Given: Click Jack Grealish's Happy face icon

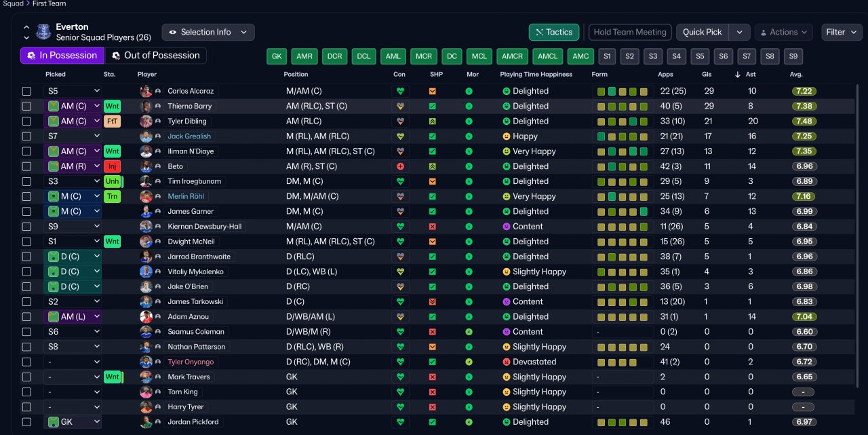Looking at the screenshot, I should [x=506, y=136].
